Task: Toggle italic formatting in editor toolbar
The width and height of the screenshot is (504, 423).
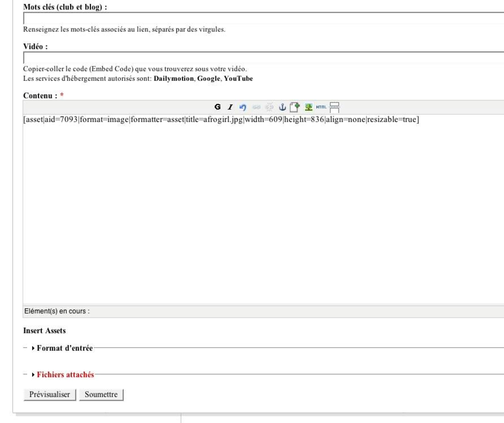Action: click(230, 107)
